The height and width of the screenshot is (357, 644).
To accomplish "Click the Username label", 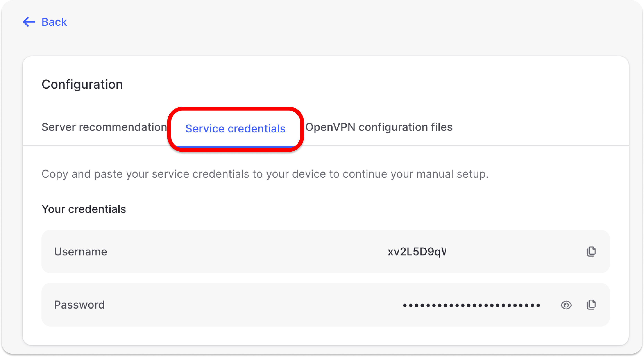I will click(x=80, y=252).
